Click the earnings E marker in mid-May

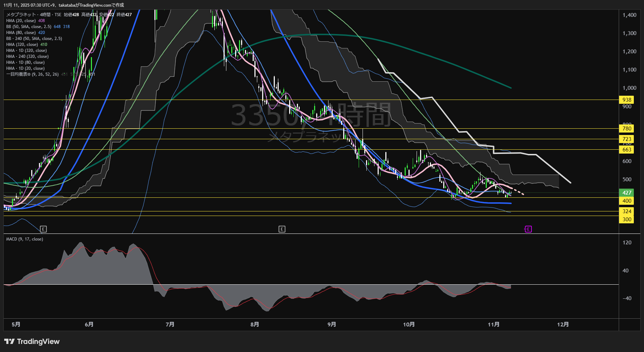click(43, 229)
